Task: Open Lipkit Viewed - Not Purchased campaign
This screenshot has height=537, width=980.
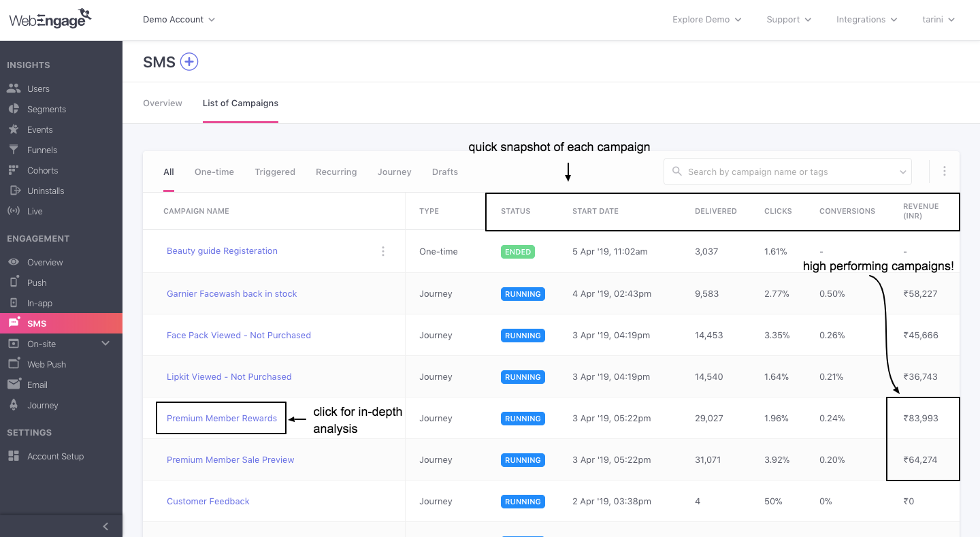Action: (x=229, y=376)
